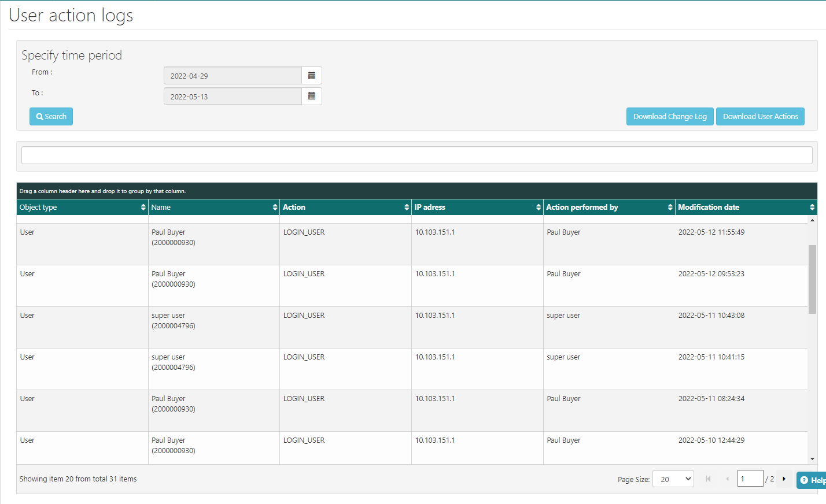
Task: Open the Page Size dropdown
Action: tap(673, 479)
